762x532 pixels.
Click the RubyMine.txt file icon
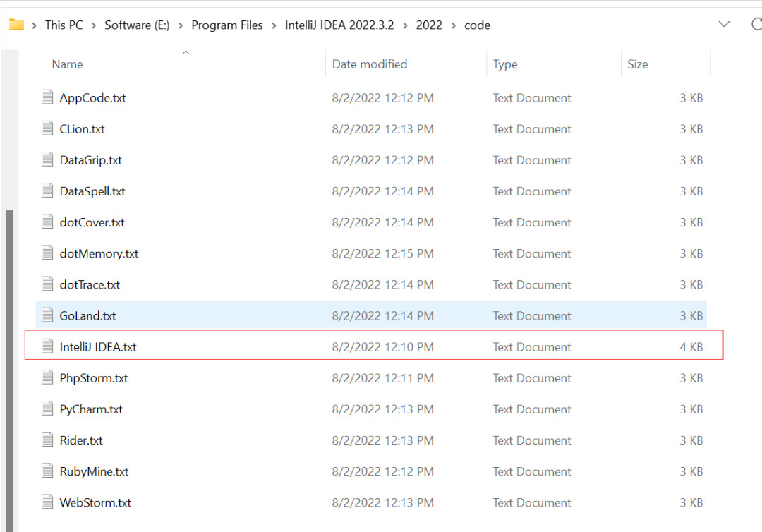point(47,471)
